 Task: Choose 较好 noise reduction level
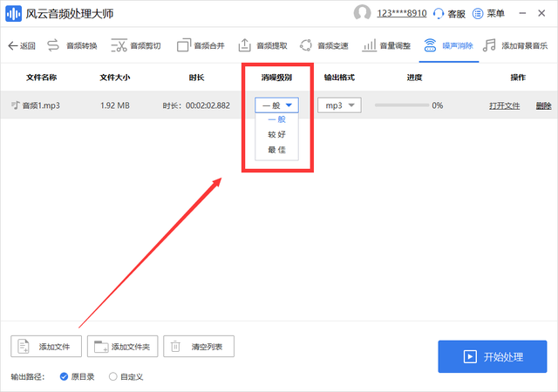click(276, 134)
